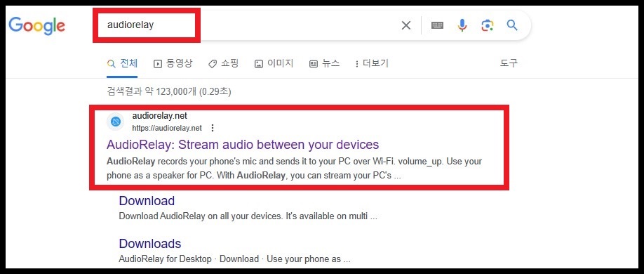Image resolution: width=644 pixels, height=274 pixels.
Task: Focus the search field containing audiorelay
Action: (246, 25)
